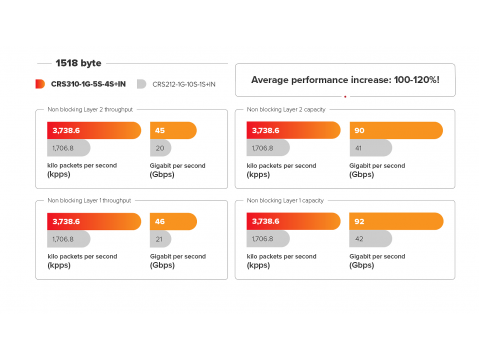Click the red CRS310-1G-5S-4S+IN legend icon

tap(40, 84)
